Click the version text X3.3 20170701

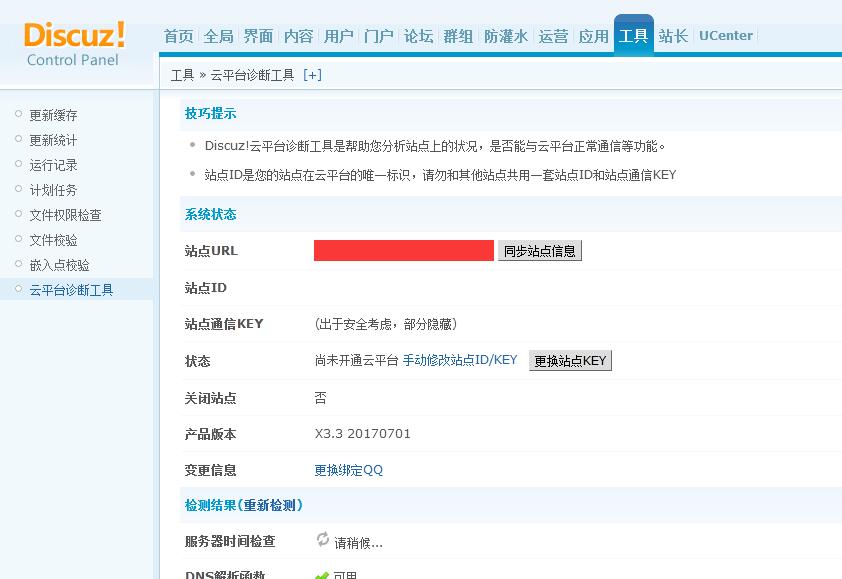tap(362, 434)
